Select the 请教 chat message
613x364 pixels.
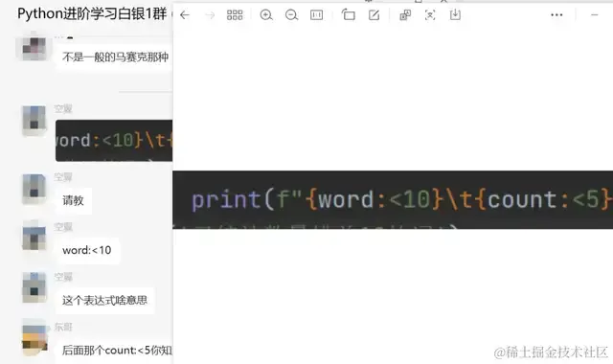pyautogui.click(x=73, y=200)
